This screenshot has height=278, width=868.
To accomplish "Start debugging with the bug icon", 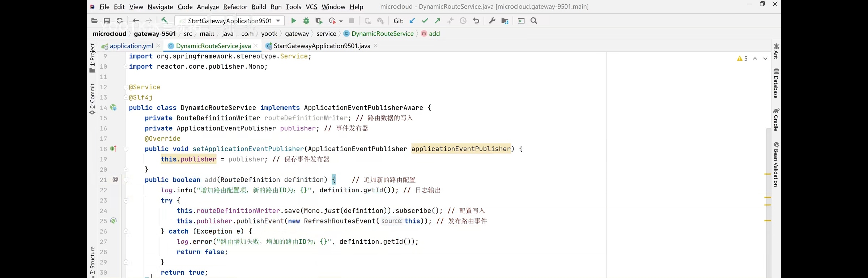I will [x=306, y=21].
